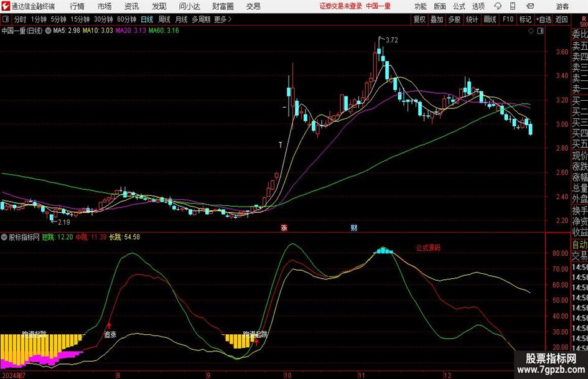Open the main chart indicator settings arrow
The width and height of the screenshot is (588, 379).
pos(48,30)
